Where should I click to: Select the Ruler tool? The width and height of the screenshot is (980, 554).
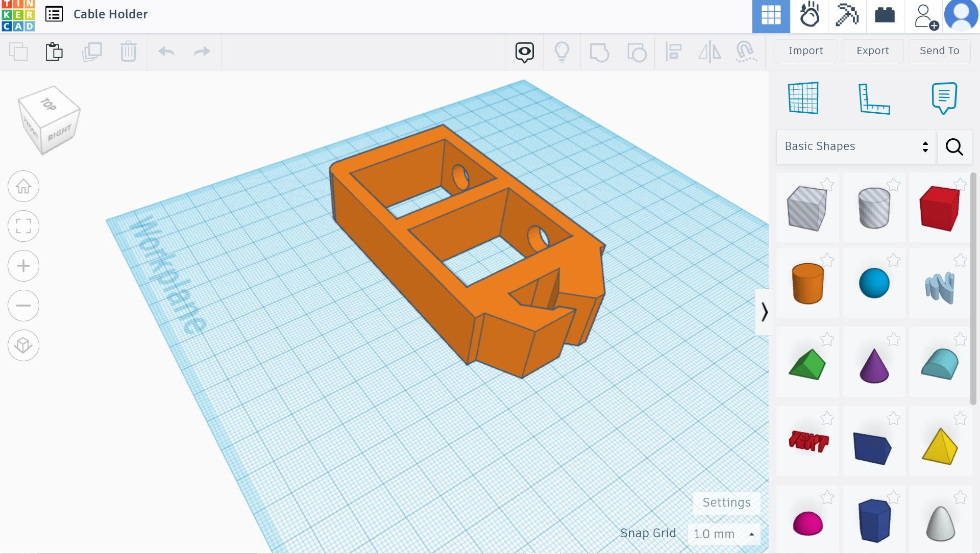tap(874, 98)
